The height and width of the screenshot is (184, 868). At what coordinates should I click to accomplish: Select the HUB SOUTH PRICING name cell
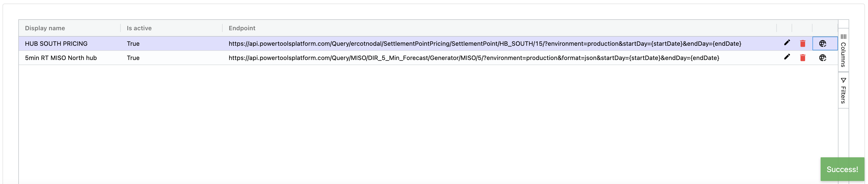click(x=70, y=44)
